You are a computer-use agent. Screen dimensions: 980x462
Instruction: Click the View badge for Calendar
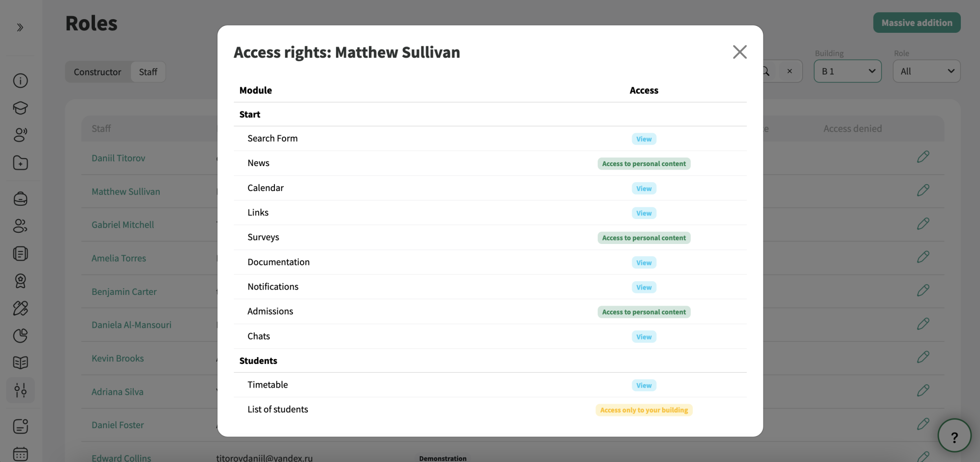(x=644, y=189)
